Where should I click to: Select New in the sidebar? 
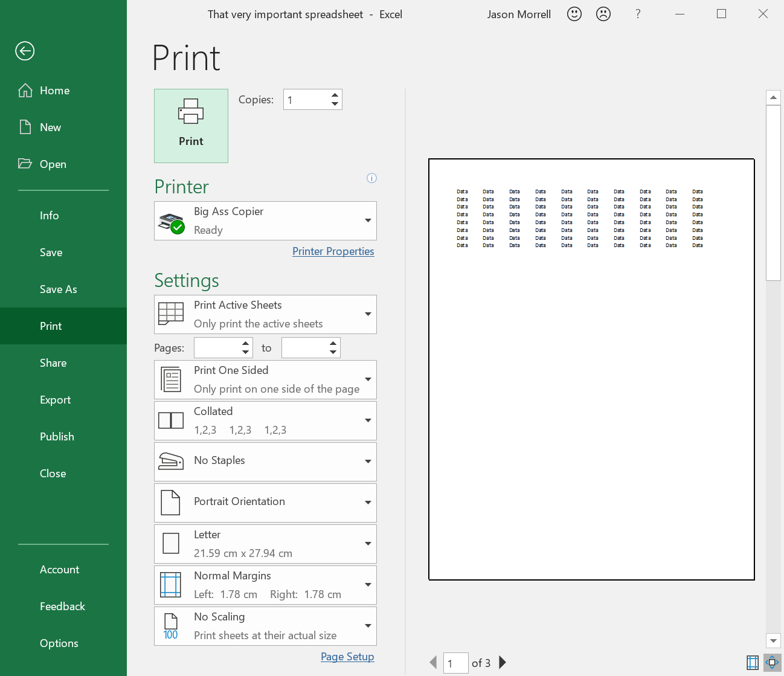point(63,127)
